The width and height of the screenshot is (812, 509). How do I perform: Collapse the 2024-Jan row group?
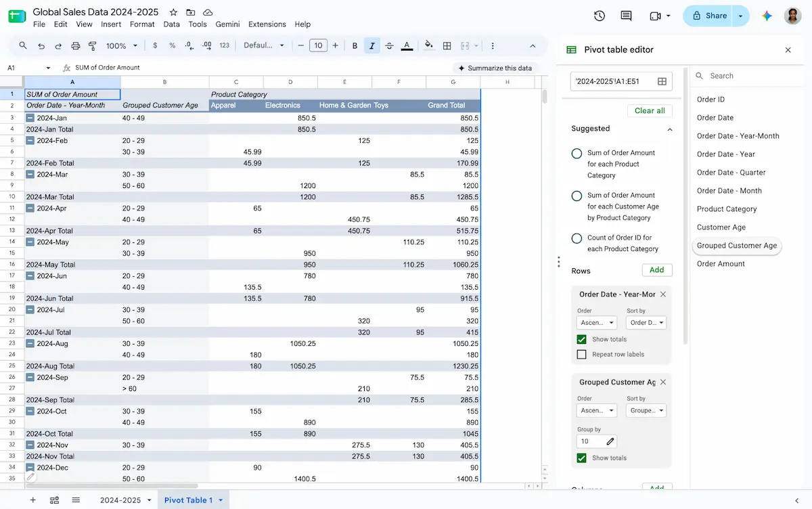(30, 118)
